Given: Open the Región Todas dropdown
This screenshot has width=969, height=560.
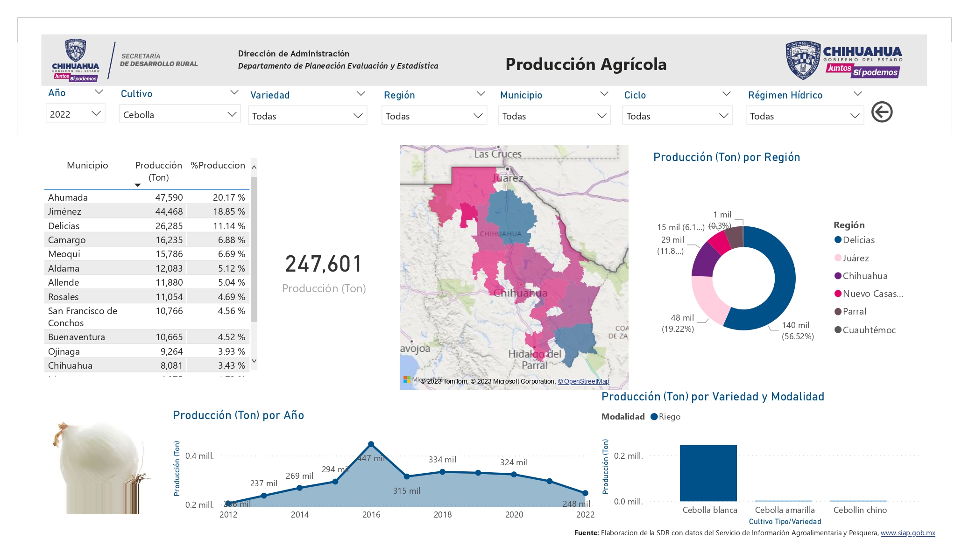Looking at the screenshot, I should coord(434,116).
